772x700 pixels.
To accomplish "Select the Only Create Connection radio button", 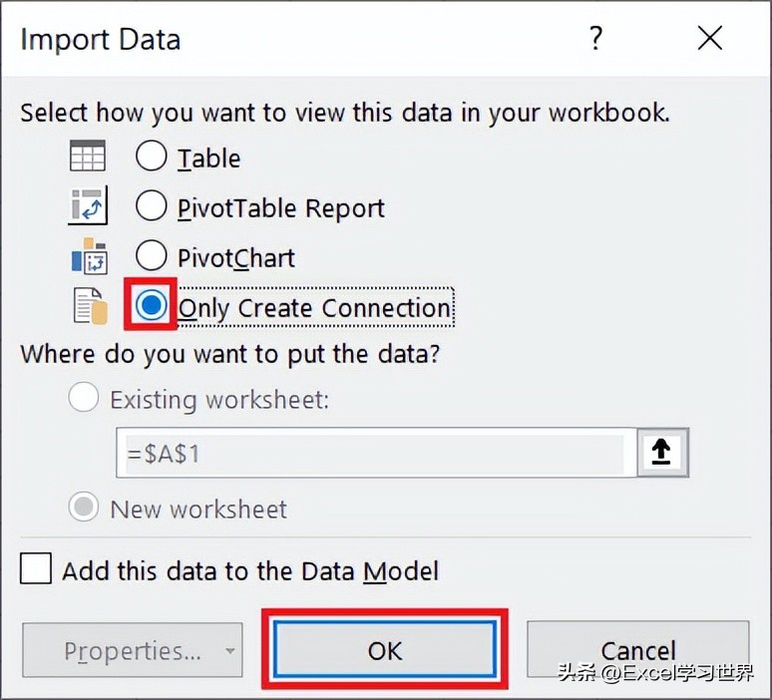I will (x=152, y=305).
